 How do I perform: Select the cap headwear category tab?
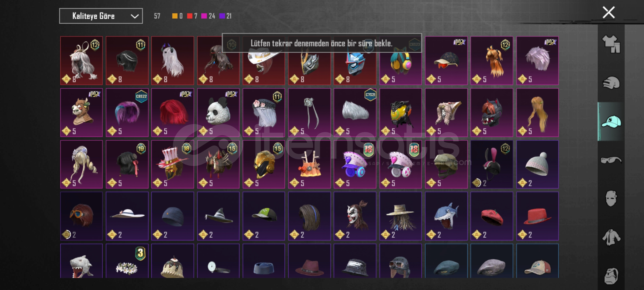click(x=611, y=122)
